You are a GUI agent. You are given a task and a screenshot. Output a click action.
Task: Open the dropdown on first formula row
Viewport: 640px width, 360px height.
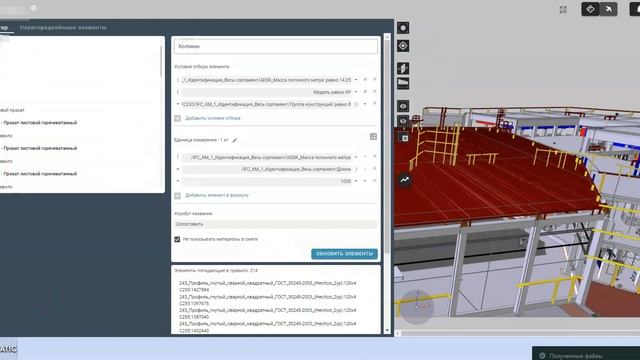[x=356, y=157]
